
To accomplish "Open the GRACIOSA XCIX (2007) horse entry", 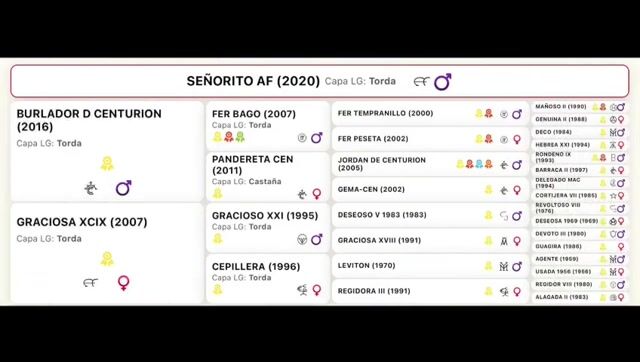I will 107,253.
